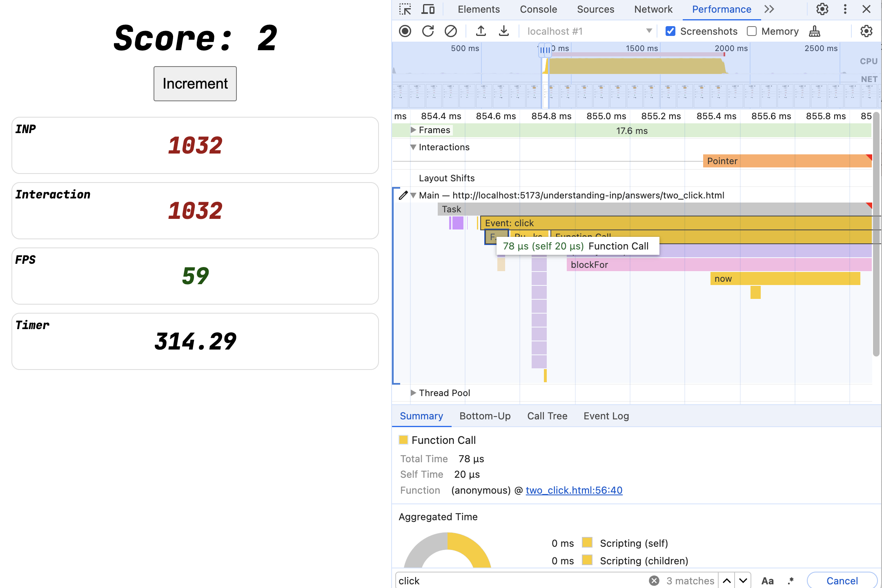Select the localhost #1 target dropdown
The height and width of the screenshot is (588, 882).
pyautogui.click(x=589, y=31)
